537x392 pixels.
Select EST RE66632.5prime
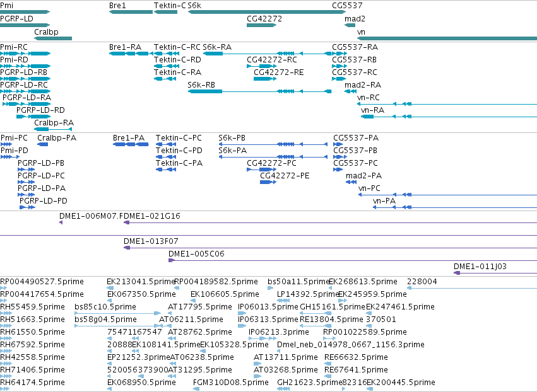(x=356, y=357)
